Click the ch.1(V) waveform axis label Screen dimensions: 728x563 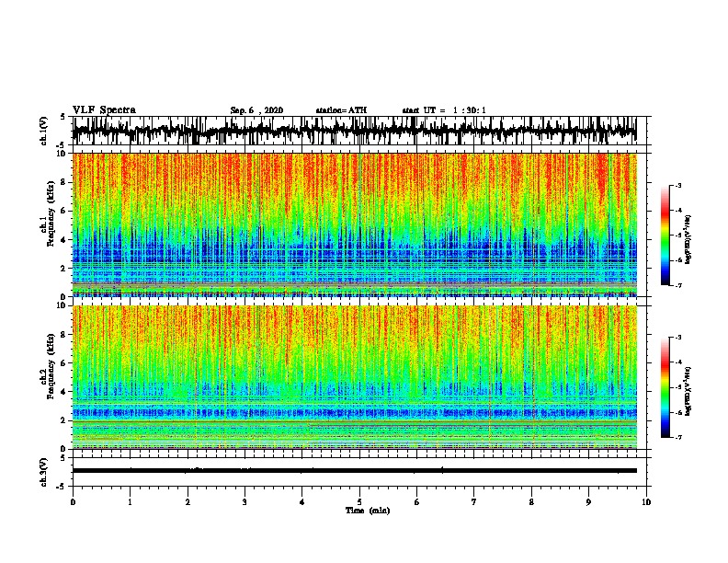pos(44,131)
